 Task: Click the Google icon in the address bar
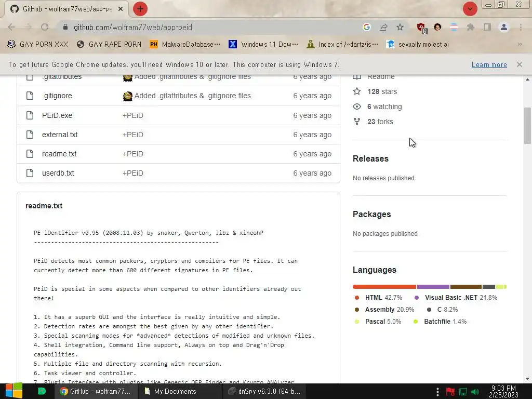366,27
